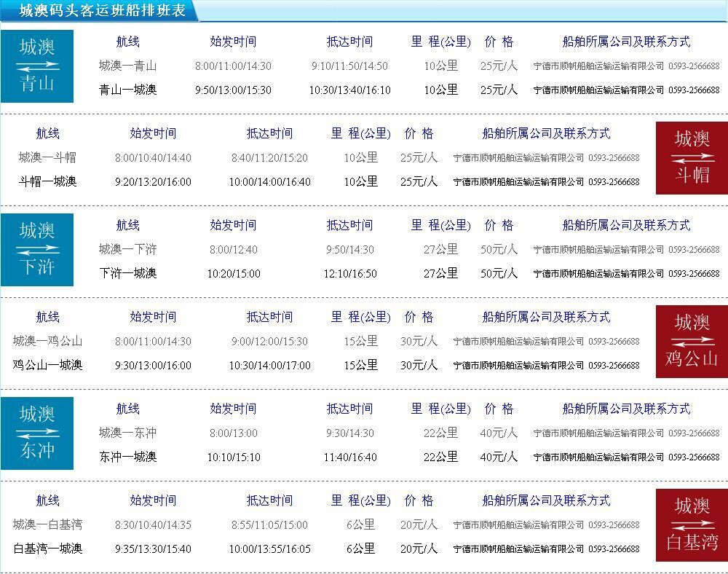Click the red 城澳–斗帽 route badge
This screenshot has width=728, height=574.
pos(692,158)
